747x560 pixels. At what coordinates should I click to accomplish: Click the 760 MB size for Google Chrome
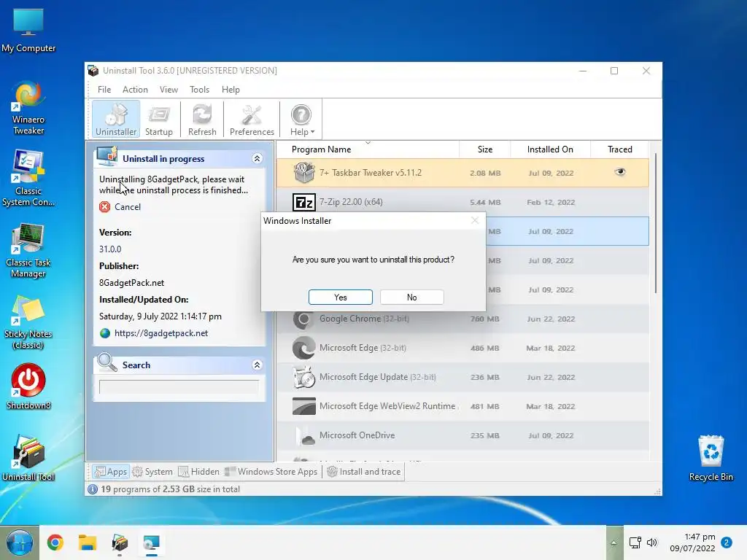[484, 319]
